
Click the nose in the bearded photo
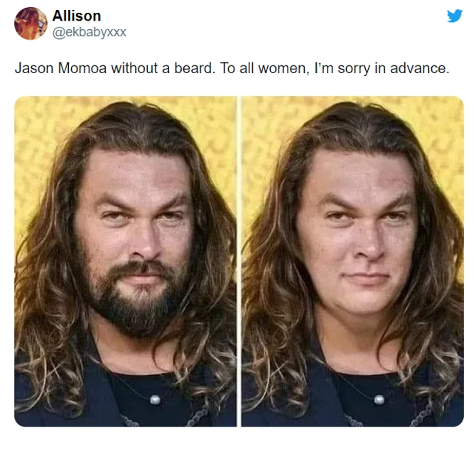point(144,243)
